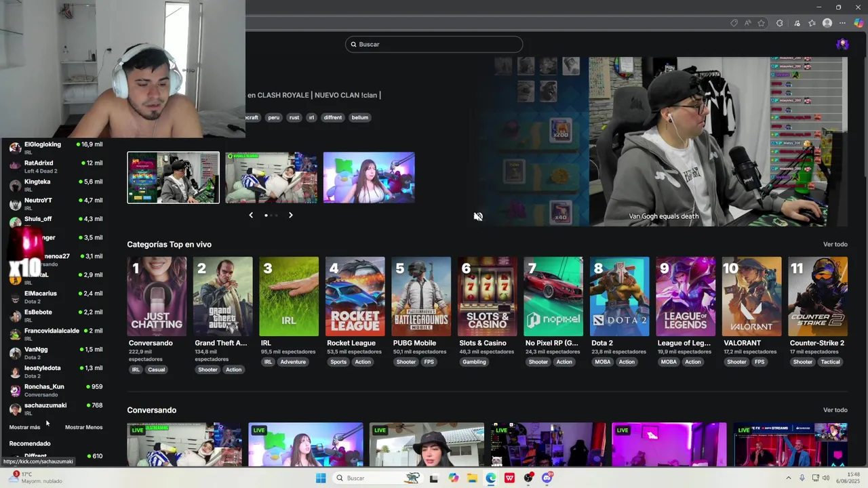Viewport: 868px width, 488px height.
Task: Open Kingteka channel in sidebar
Action: (x=56, y=185)
